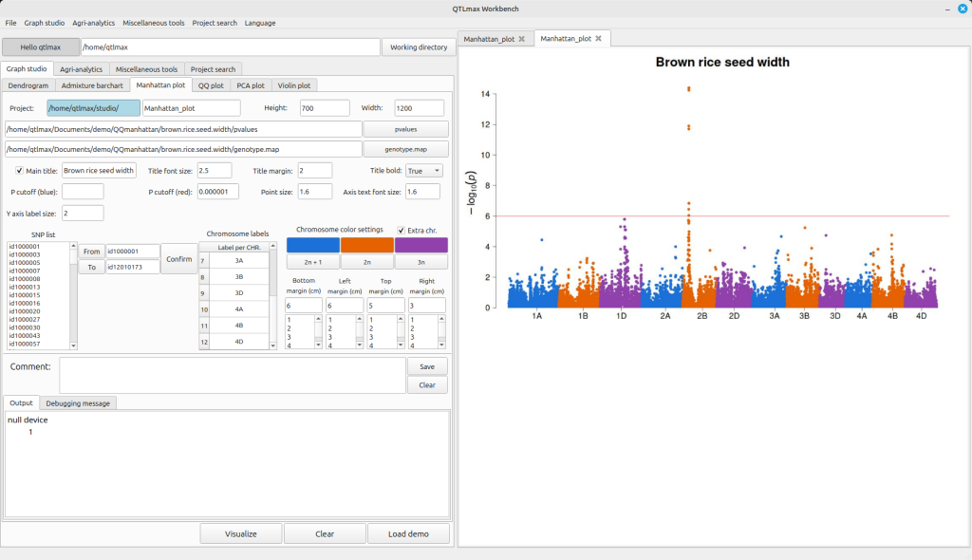This screenshot has width=972, height=560.
Task: Close the active second Manhattan_plot tab
Action: click(599, 39)
